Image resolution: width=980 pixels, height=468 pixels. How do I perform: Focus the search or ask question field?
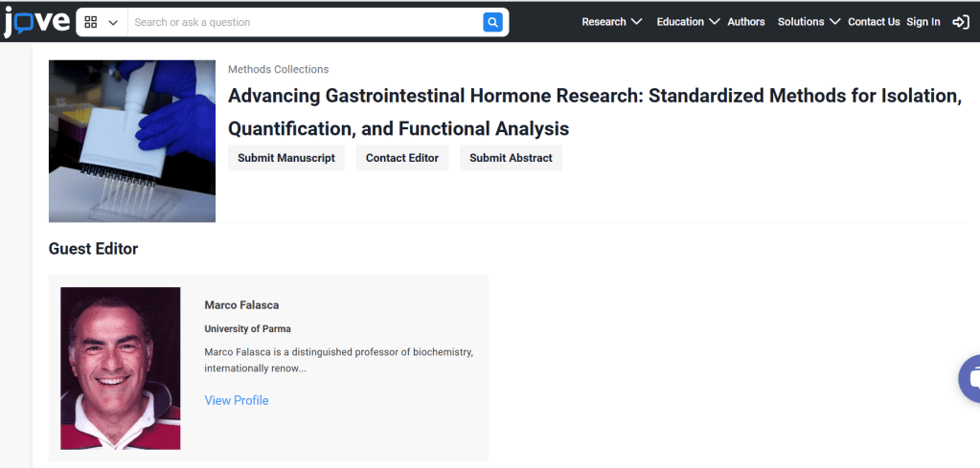(x=307, y=22)
